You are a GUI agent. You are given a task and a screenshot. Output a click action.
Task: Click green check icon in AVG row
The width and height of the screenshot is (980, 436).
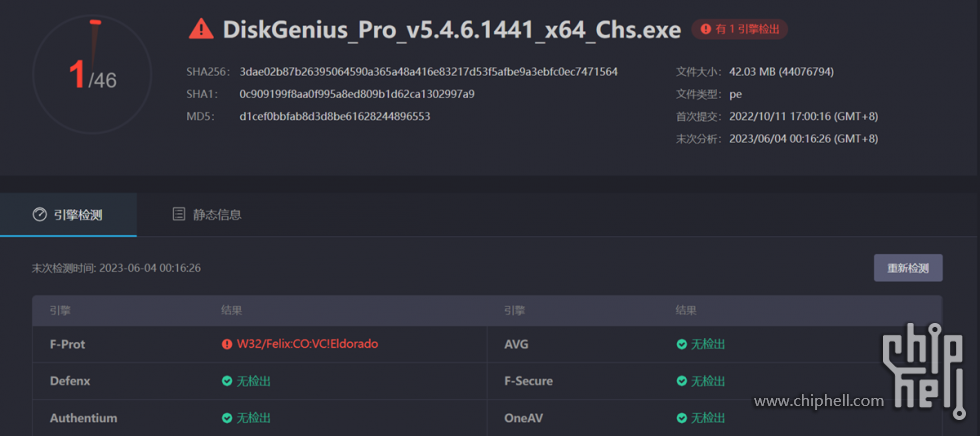[681, 344]
